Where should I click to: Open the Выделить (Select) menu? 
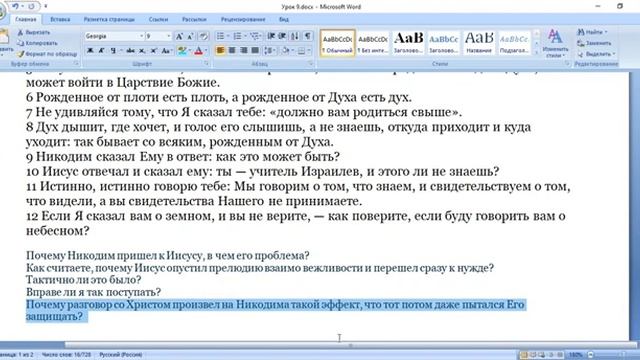[x=596, y=54]
